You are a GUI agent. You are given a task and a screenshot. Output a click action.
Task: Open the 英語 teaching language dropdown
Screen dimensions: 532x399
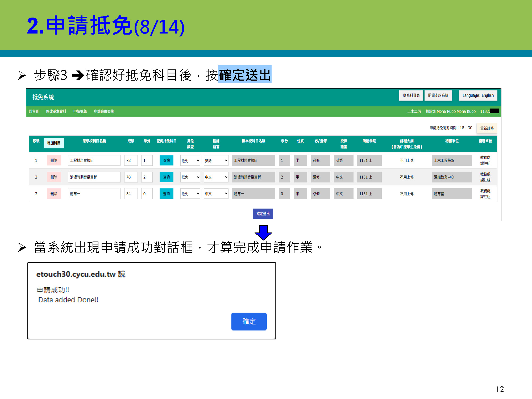(216, 160)
